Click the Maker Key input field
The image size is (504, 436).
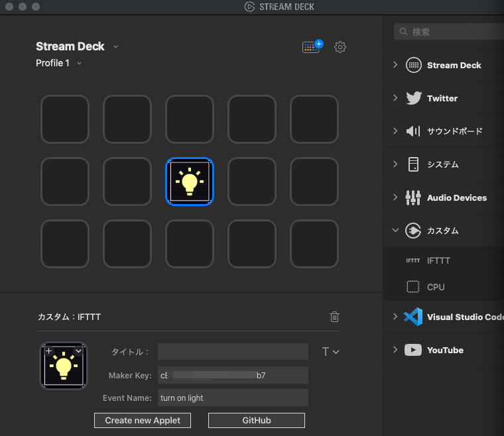click(x=233, y=375)
